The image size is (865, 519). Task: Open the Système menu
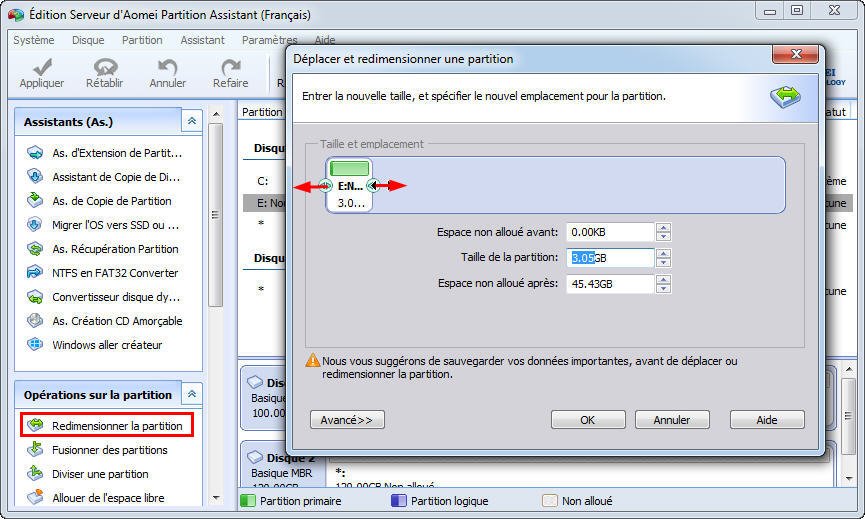tap(34, 40)
